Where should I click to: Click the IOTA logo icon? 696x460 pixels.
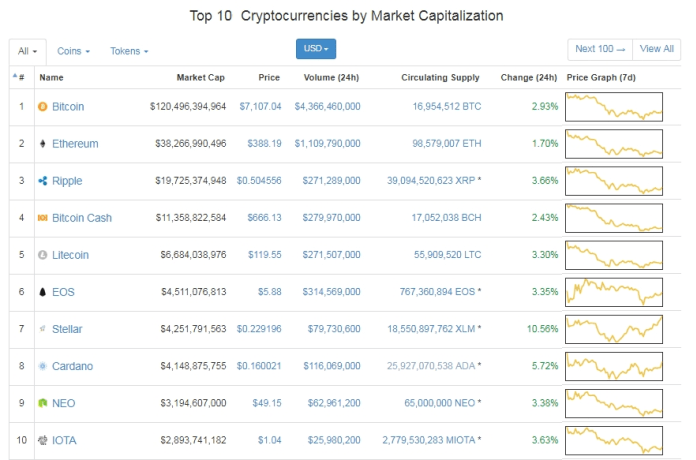tap(42, 440)
